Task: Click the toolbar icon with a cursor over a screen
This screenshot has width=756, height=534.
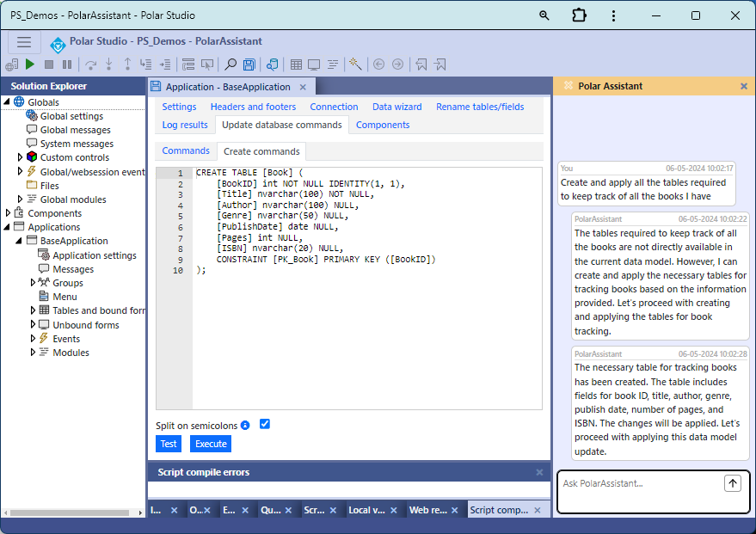Action: point(207,64)
